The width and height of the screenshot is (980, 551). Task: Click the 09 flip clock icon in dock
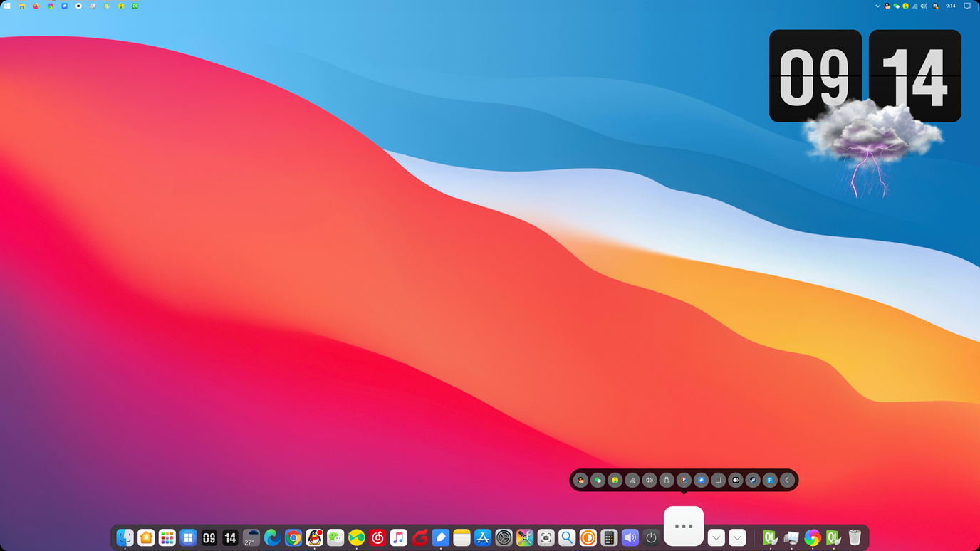pyautogui.click(x=209, y=537)
